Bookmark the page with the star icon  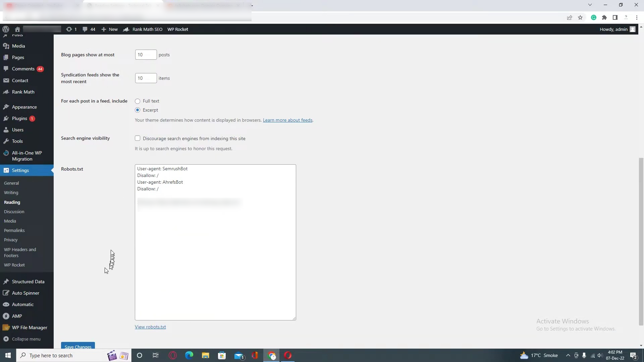pyautogui.click(x=580, y=17)
